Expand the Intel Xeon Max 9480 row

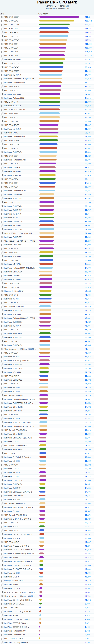(2, 94)
